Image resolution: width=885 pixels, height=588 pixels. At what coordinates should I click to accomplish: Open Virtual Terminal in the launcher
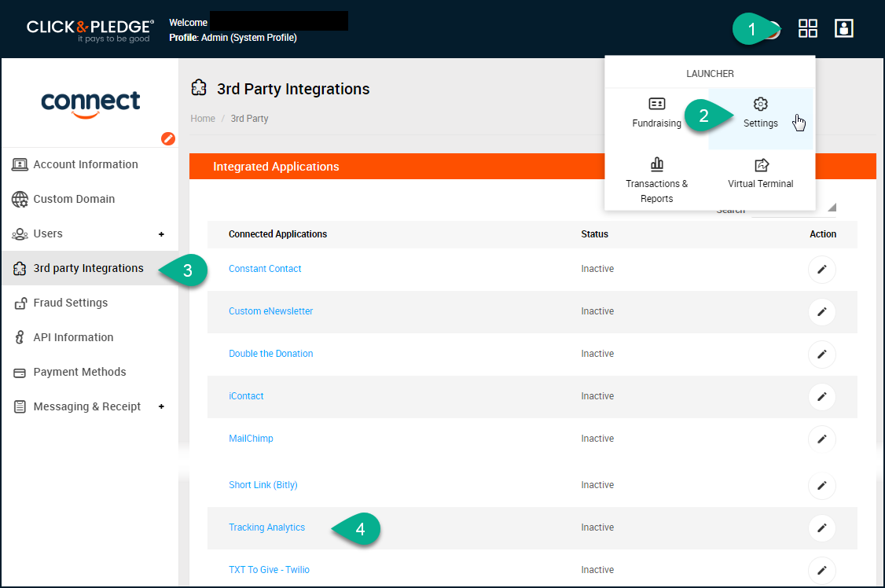[760, 175]
